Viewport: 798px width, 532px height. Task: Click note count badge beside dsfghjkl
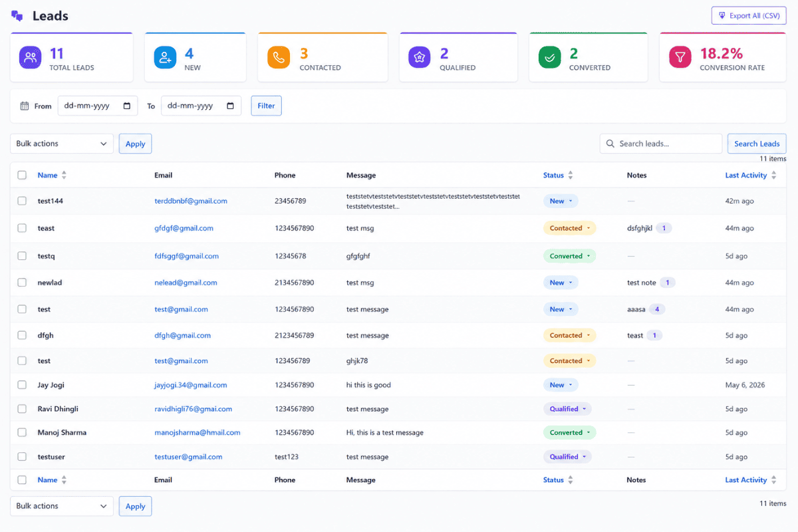click(664, 228)
